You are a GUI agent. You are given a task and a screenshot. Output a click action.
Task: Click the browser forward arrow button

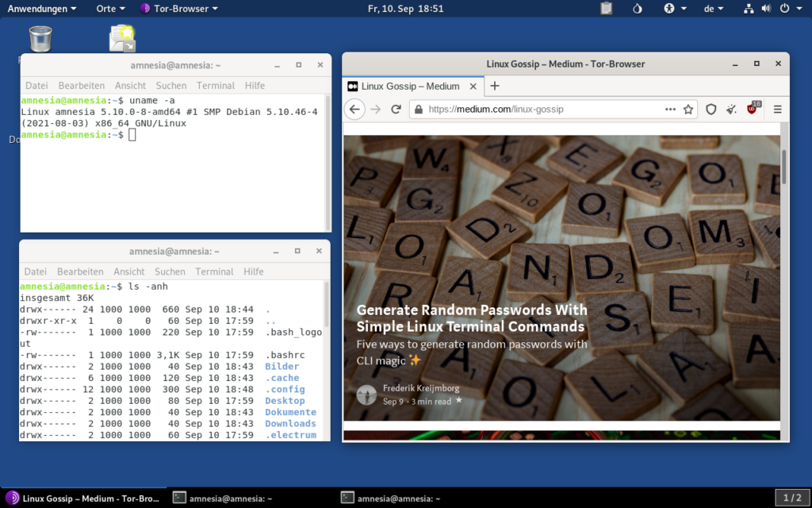click(376, 110)
